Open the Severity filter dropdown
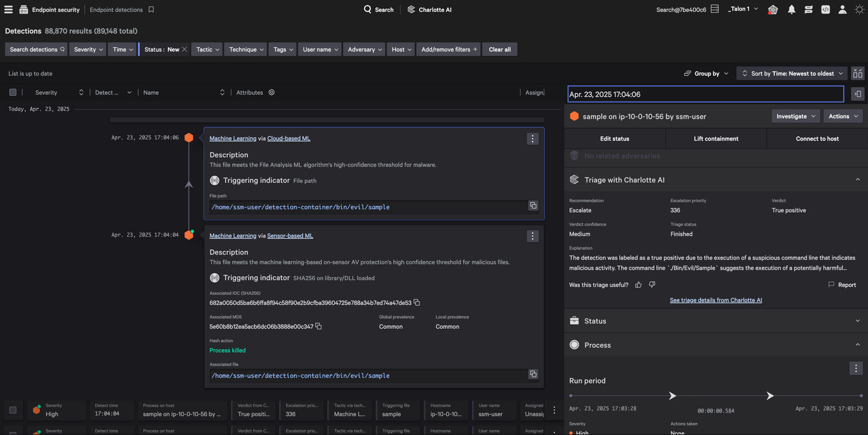Screen dimensions: 868x435 click(x=87, y=49)
